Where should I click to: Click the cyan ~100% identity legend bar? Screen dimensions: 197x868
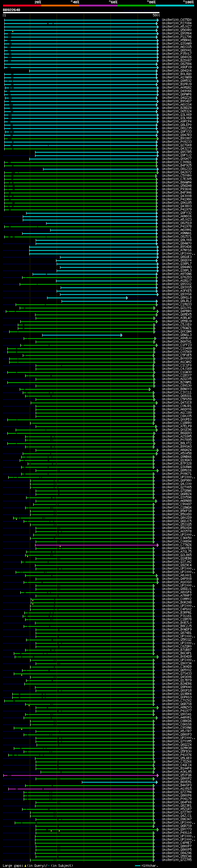(175, 6)
